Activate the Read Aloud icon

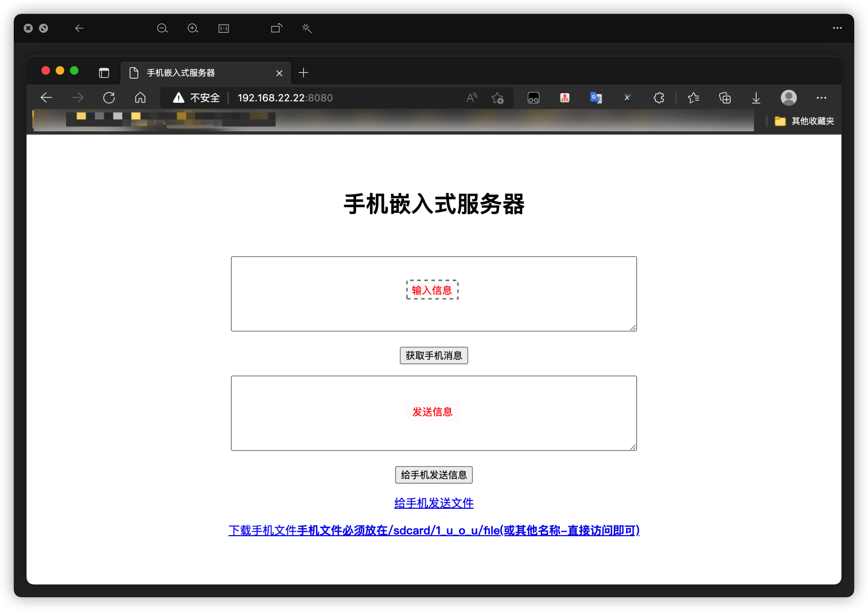(x=472, y=98)
